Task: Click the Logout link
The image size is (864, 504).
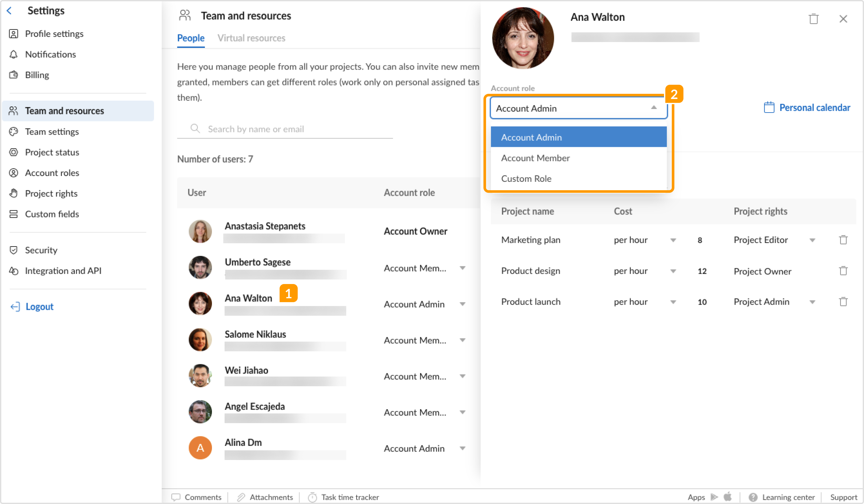Action: point(39,306)
